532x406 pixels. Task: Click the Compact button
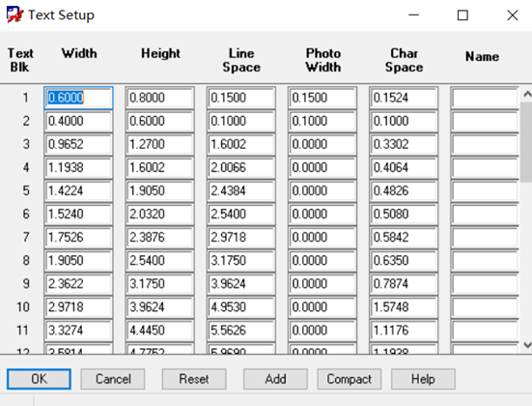point(350,379)
